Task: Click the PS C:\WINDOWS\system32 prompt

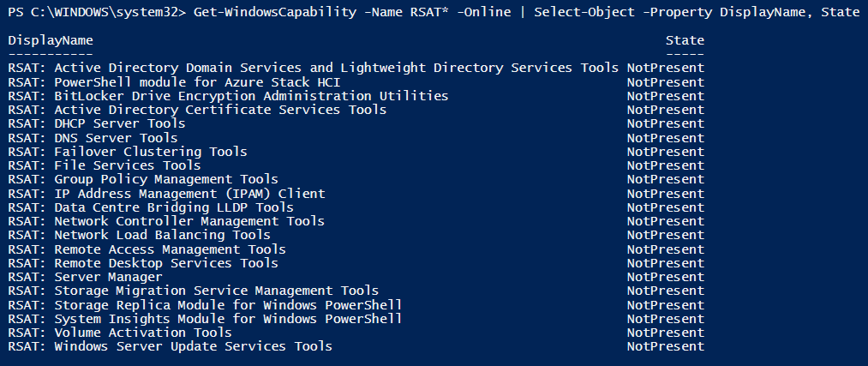Action: click(98, 12)
